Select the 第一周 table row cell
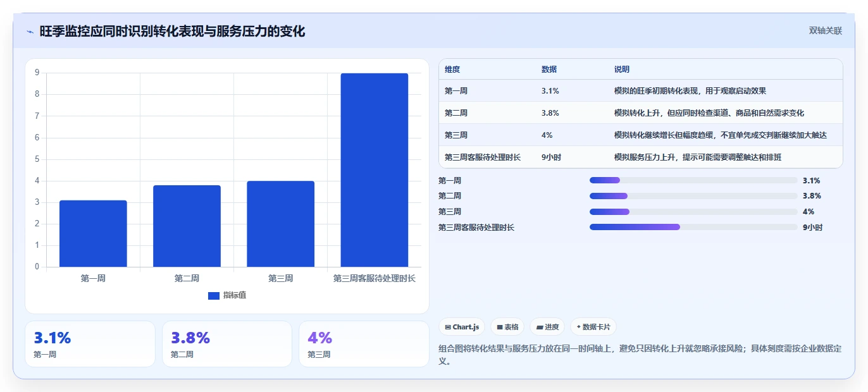The height and width of the screenshot is (392, 868). click(x=456, y=91)
